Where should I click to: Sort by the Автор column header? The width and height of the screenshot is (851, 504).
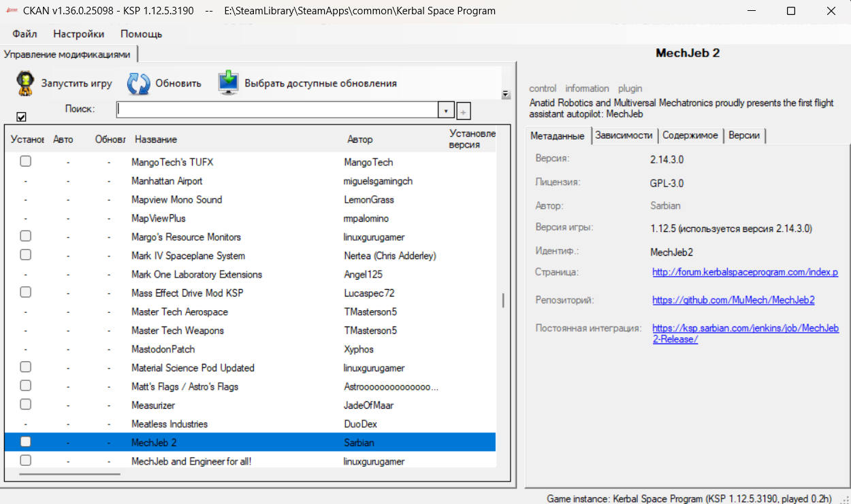[x=360, y=139]
